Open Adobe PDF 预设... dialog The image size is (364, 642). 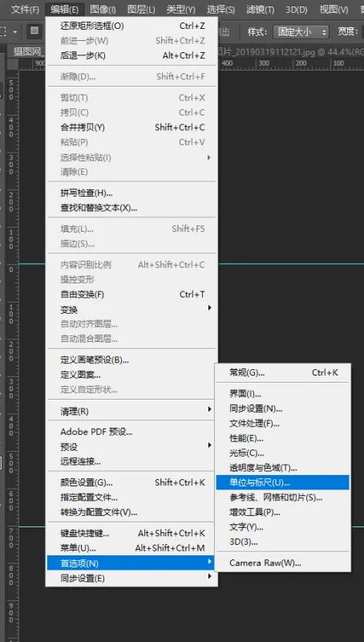pyautogui.click(x=131, y=432)
